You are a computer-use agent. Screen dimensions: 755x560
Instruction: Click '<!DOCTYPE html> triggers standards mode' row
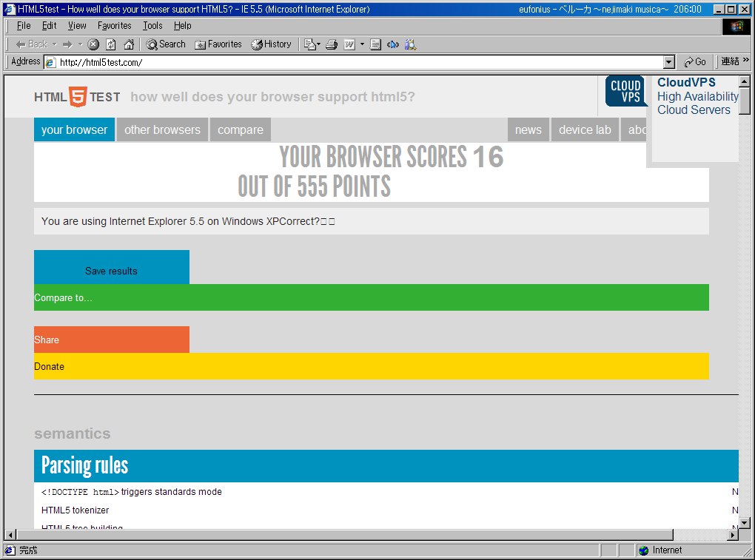132,492
